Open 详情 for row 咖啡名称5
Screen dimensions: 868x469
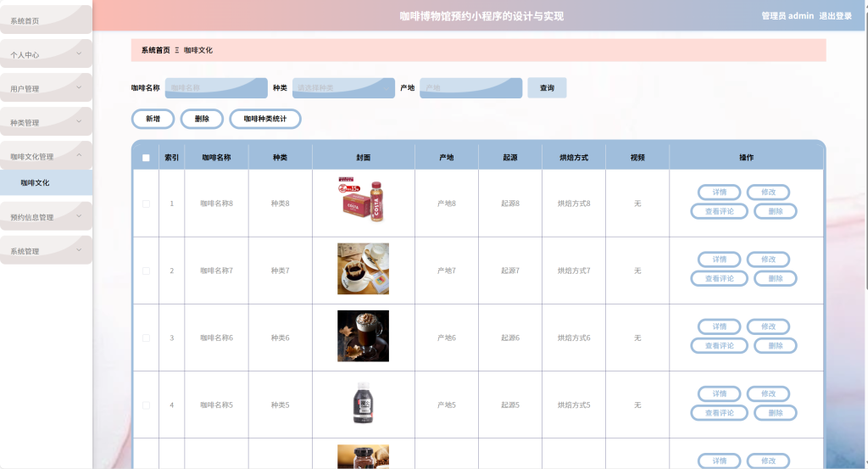pyautogui.click(x=719, y=394)
